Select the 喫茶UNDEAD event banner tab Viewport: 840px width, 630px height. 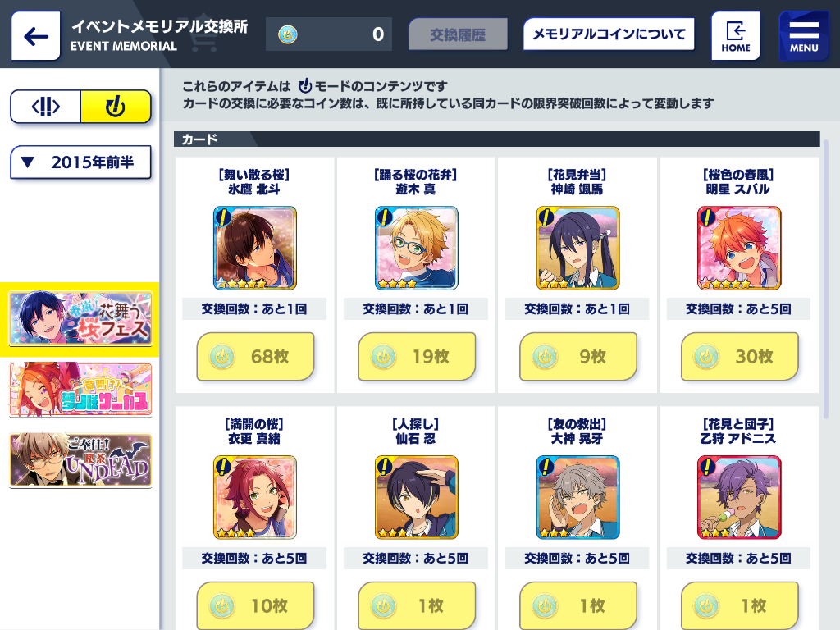[80, 461]
